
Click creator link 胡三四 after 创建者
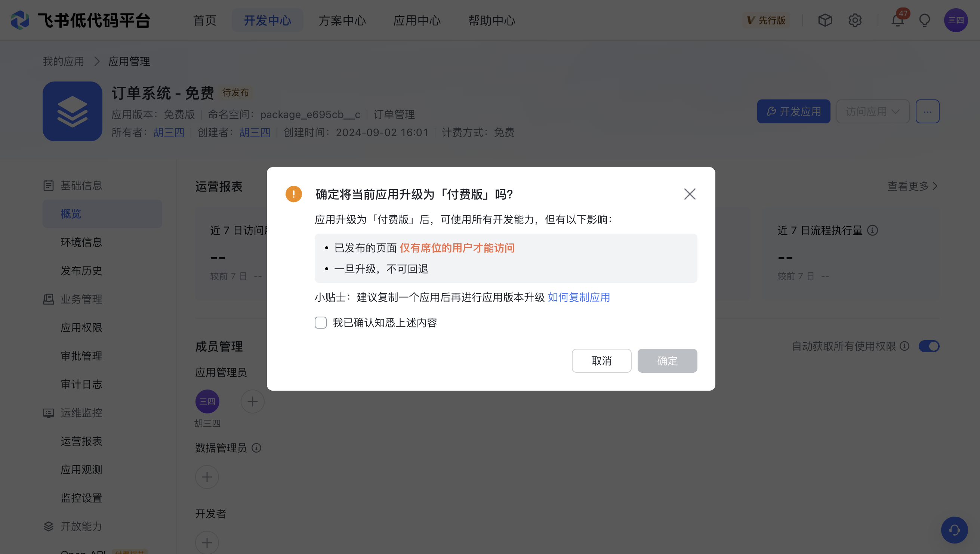click(x=255, y=132)
